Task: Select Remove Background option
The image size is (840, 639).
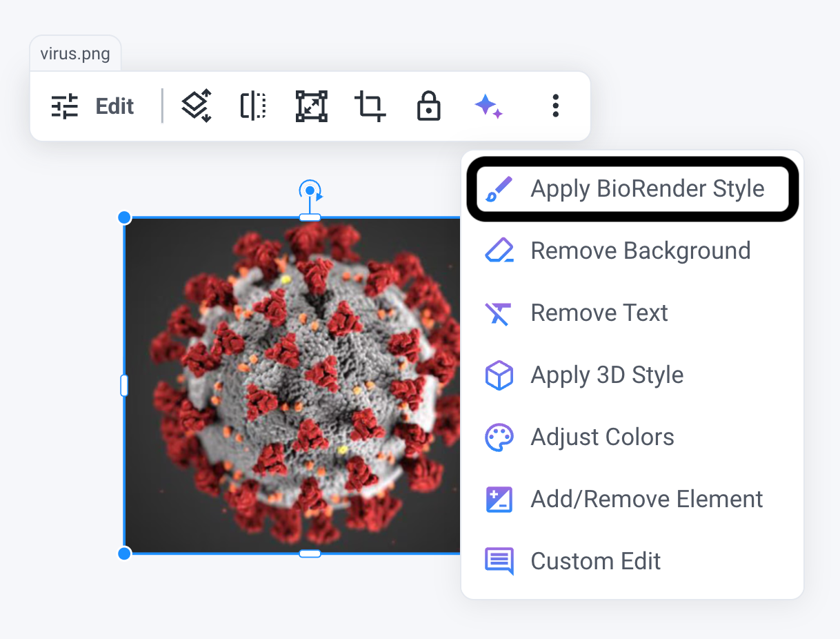Action: click(632, 251)
